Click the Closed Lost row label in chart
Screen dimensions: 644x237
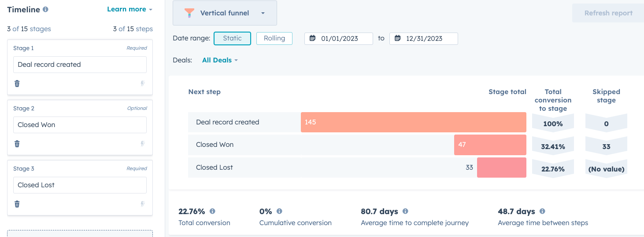coord(215,168)
